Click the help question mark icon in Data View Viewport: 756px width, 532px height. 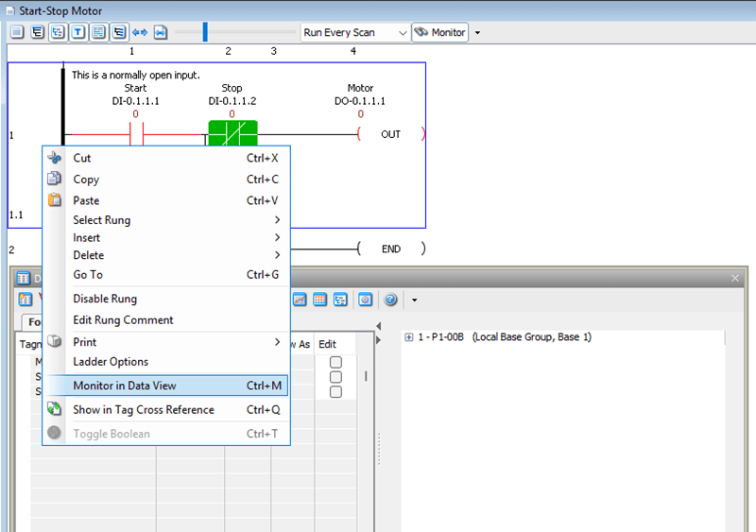[389, 300]
